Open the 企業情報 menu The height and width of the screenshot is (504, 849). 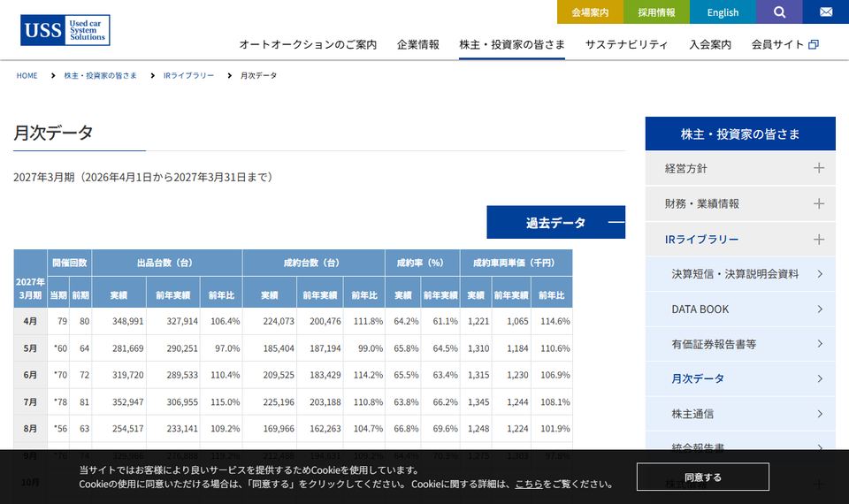pos(418,44)
